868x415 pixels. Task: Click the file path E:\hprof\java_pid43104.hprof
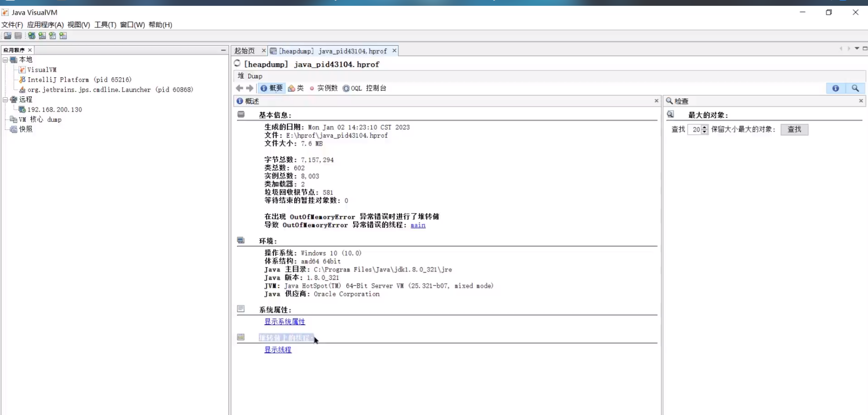[x=337, y=136]
